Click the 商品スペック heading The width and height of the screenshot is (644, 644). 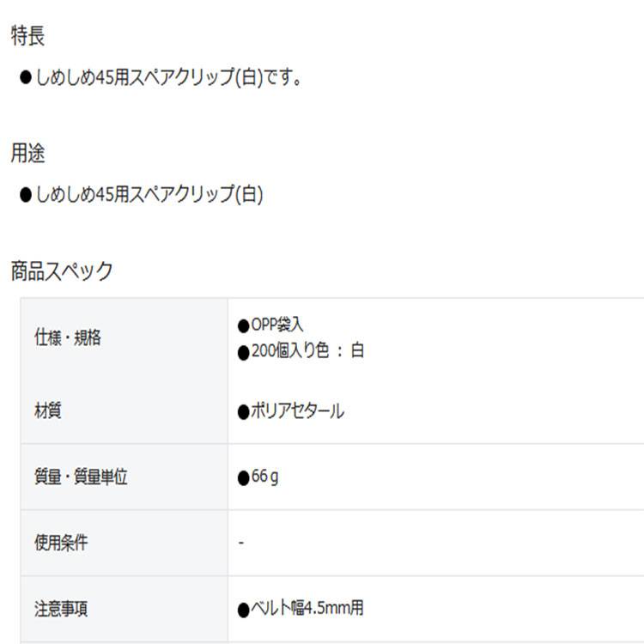(62, 271)
